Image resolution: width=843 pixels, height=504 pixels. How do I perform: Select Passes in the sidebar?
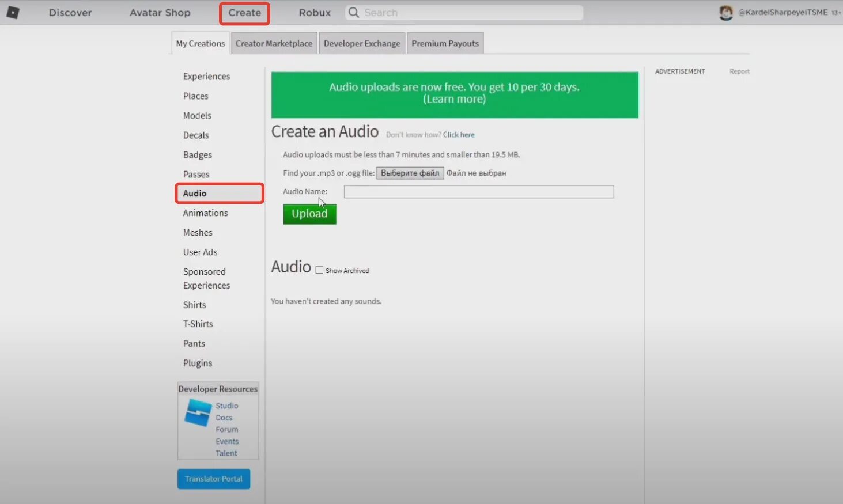196,175
